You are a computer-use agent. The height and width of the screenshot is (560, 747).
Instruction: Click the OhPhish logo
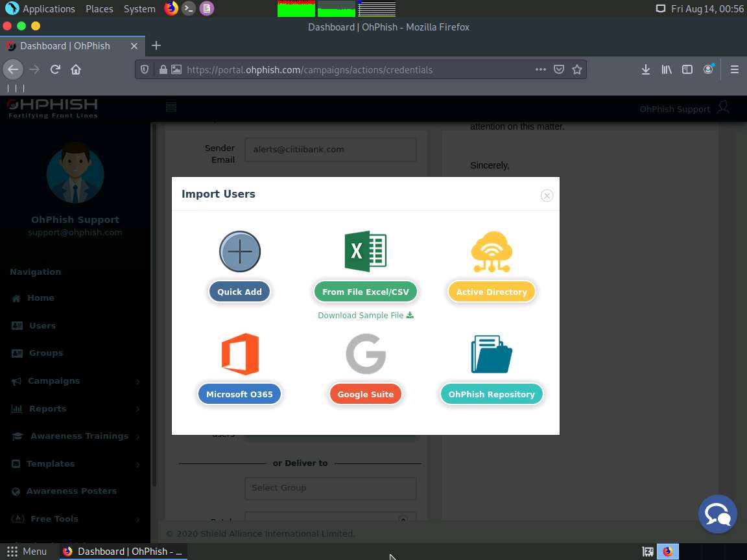coord(53,108)
